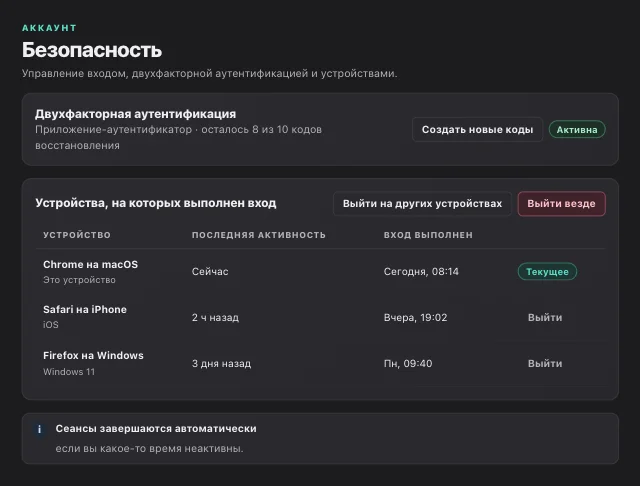Click the iOS subtitle under Safari
The width and height of the screenshot is (640, 486).
(51, 325)
